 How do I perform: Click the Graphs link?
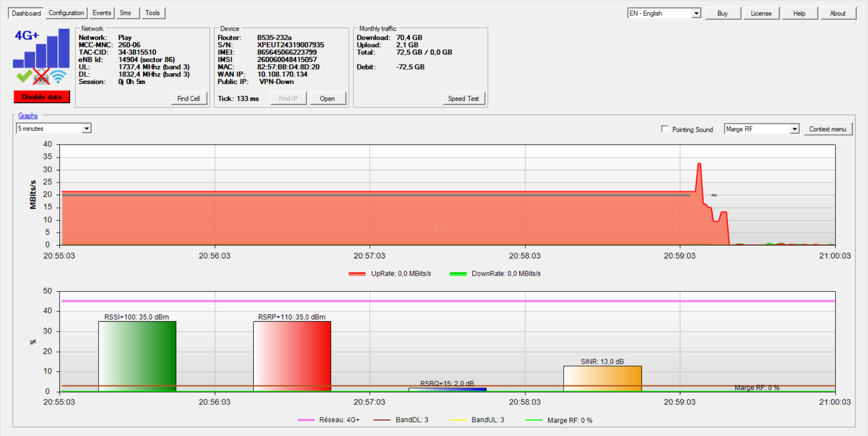(28, 116)
